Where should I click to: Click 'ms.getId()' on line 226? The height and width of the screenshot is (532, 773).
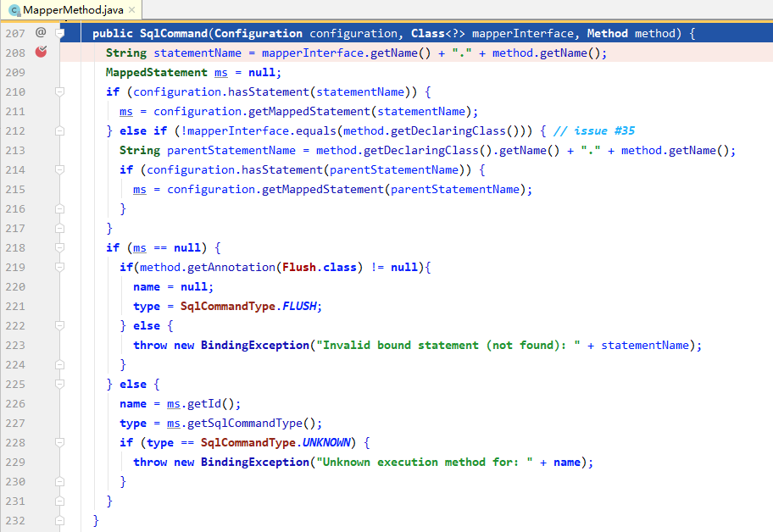pos(200,403)
